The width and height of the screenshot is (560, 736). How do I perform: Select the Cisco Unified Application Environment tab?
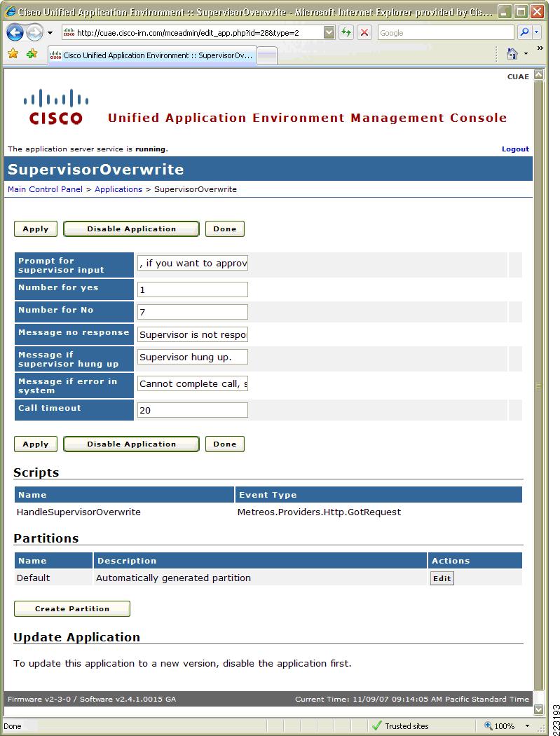(152, 55)
